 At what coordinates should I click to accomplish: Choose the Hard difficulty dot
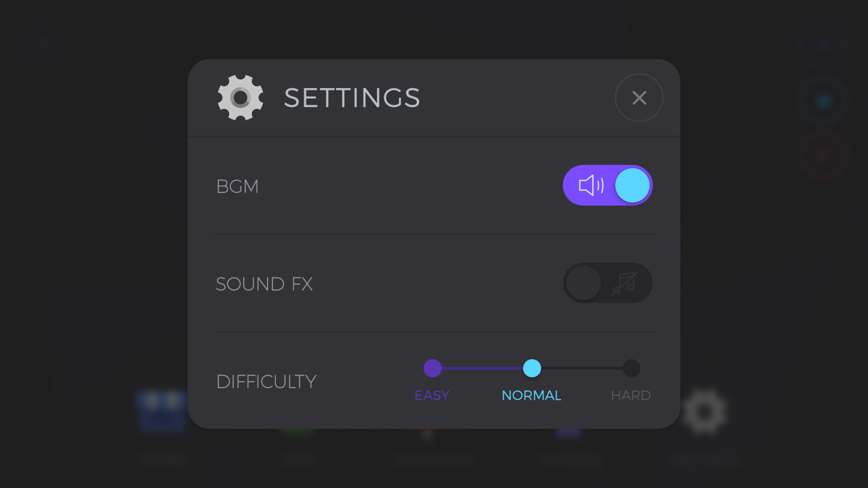[x=631, y=368]
